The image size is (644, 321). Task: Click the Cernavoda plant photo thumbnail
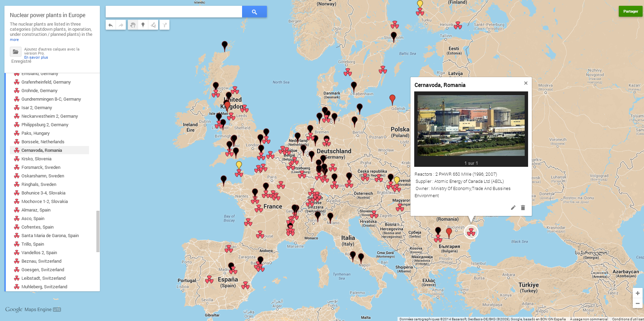tap(471, 126)
